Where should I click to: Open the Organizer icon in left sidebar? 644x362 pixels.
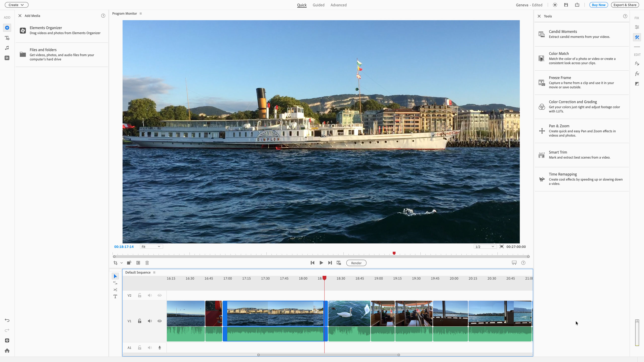click(x=7, y=340)
